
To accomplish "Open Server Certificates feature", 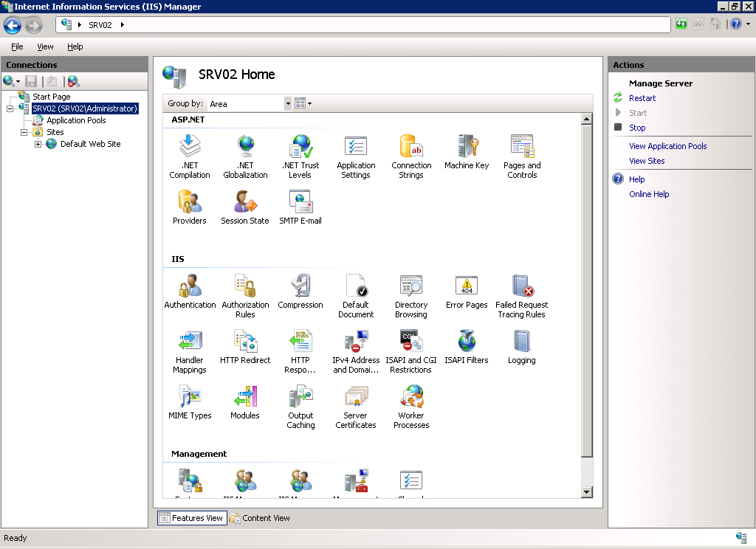I will tap(356, 407).
